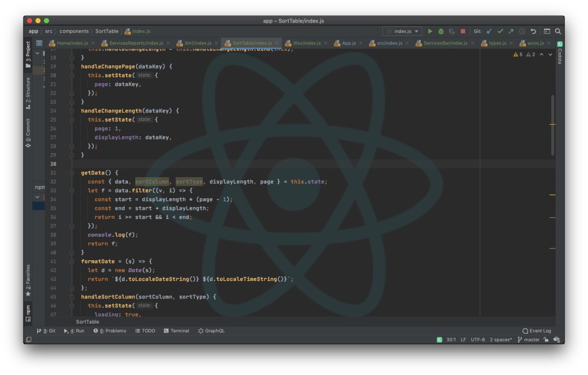The height and width of the screenshot is (375, 588).
Task: Collapse the getData method fold marker
Action: pyautogui.click(x=72, y=173)
